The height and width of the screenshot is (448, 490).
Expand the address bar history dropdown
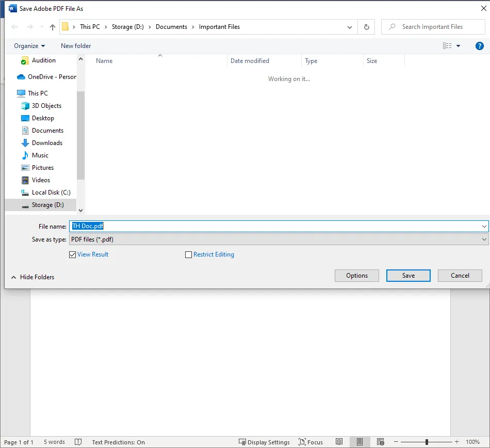[x=350, y=27]
